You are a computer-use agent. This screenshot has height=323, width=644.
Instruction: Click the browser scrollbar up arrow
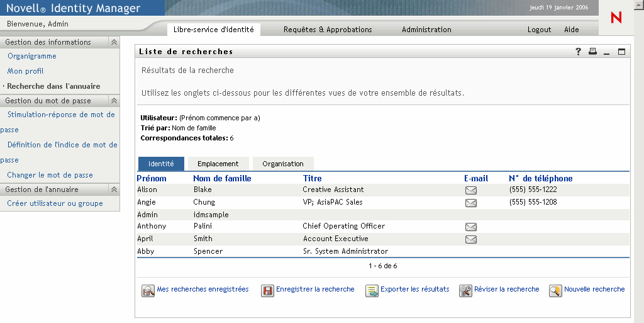(x=640, y=4)
